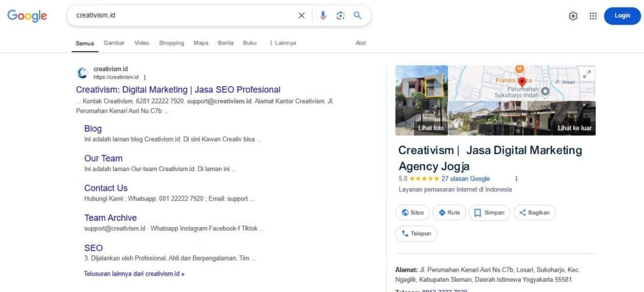Viewport: 644px width, 292px height.
Task: Click the Situs website button
Action: tap(413, 213)
